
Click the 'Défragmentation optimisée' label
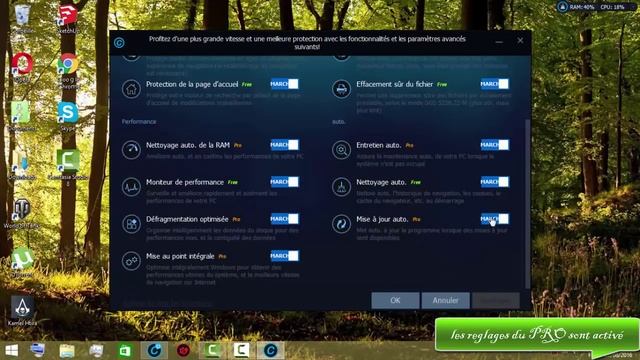[x=187, y=219]
